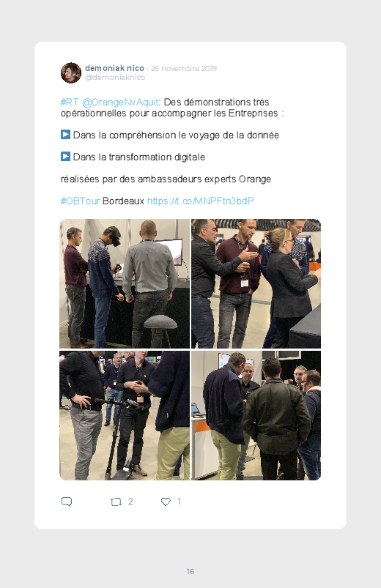Click the heart like icon
The height and width of the screenshot is (588, 381).
[x=166, y=502]
